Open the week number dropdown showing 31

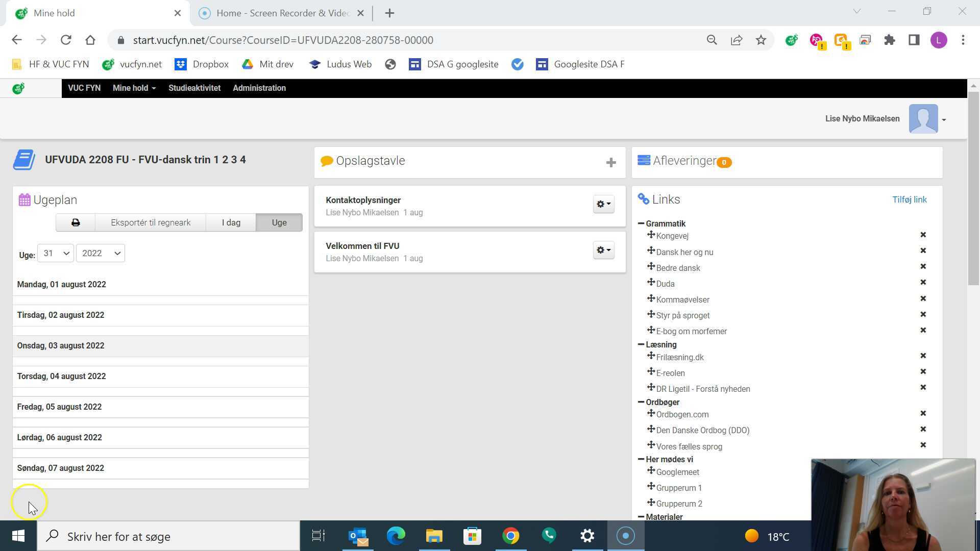click(x=56, y=253)
